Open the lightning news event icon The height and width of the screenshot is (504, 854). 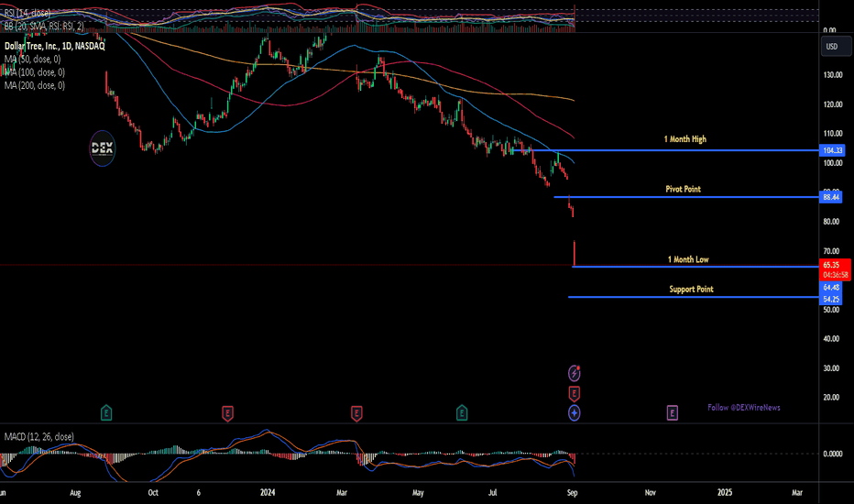(x=574, y=373)
